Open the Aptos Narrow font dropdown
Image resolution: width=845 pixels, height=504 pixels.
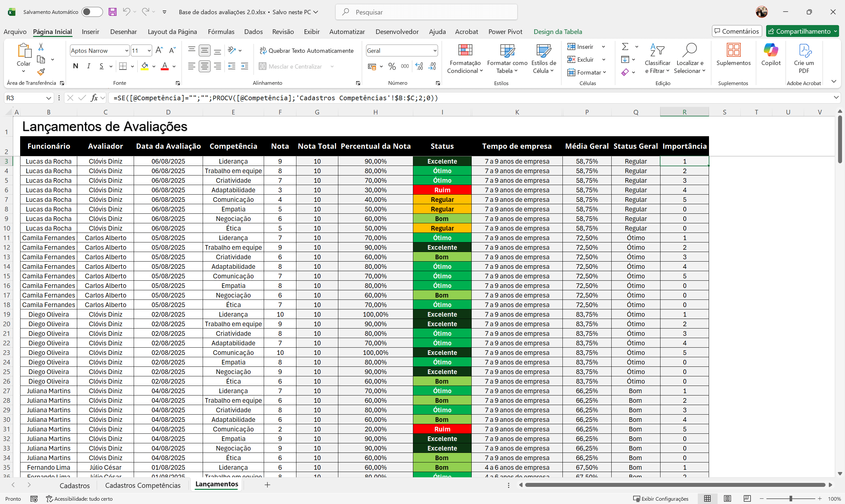[x=126, y=50]
